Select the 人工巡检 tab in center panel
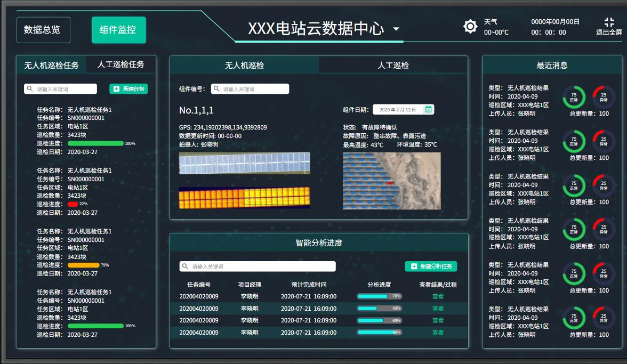The height and width of the screenshot is (364, 627). click(x=393, y=65)
